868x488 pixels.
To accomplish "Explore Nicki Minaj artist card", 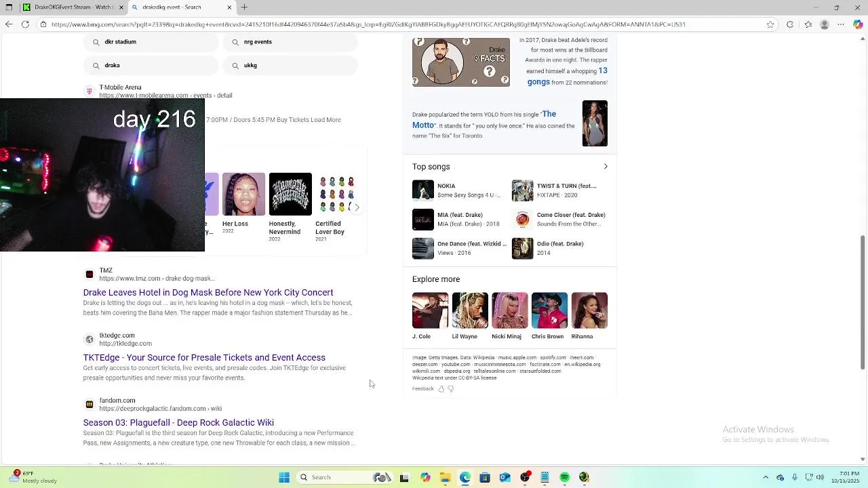I will 509,316.
